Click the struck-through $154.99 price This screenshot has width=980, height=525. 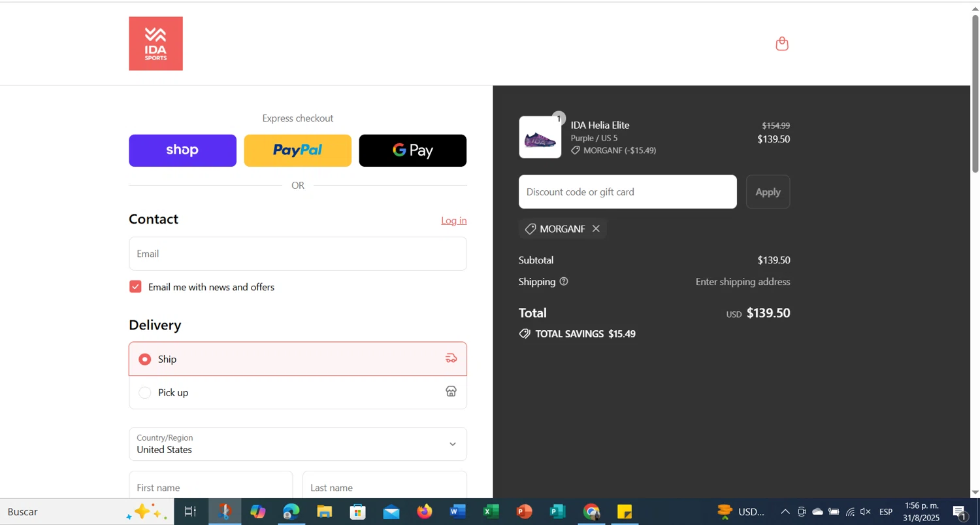pos(776,126)
